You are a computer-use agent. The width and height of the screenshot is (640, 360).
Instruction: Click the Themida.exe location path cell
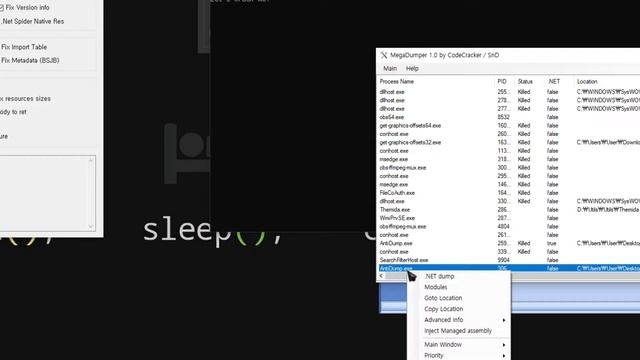pyautogui.click(x=608, y=210)
